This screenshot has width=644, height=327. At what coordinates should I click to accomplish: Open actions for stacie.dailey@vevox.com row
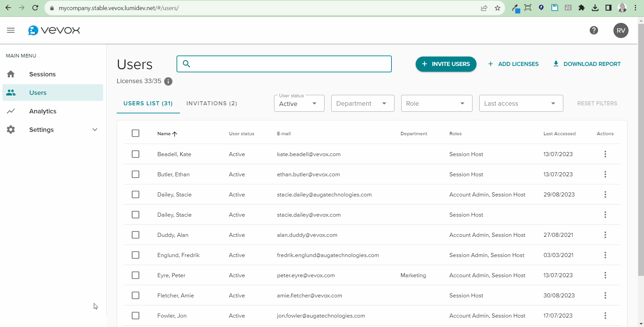(605, 215)
